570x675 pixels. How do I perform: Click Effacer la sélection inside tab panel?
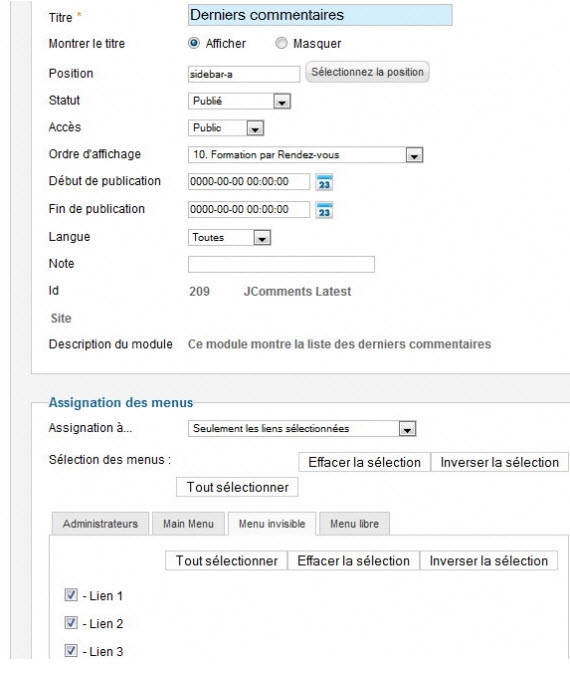point(353,561)
